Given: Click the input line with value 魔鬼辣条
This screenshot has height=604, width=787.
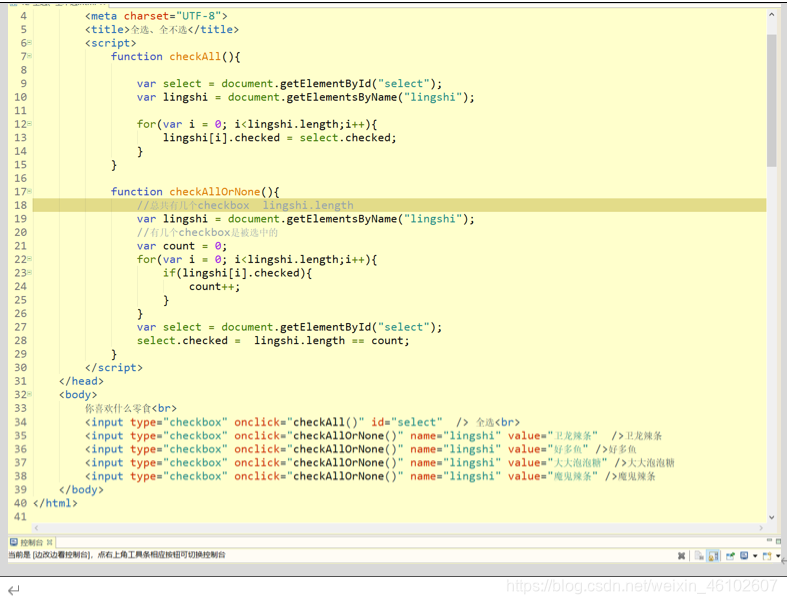Looking at the screenshot, I should 370,476.
